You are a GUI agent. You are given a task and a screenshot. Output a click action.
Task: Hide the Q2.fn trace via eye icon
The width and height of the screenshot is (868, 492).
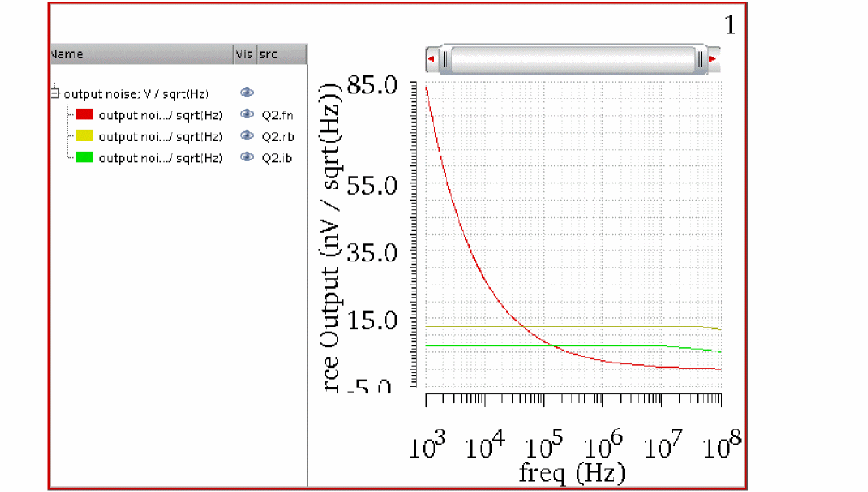click(247, 114)
